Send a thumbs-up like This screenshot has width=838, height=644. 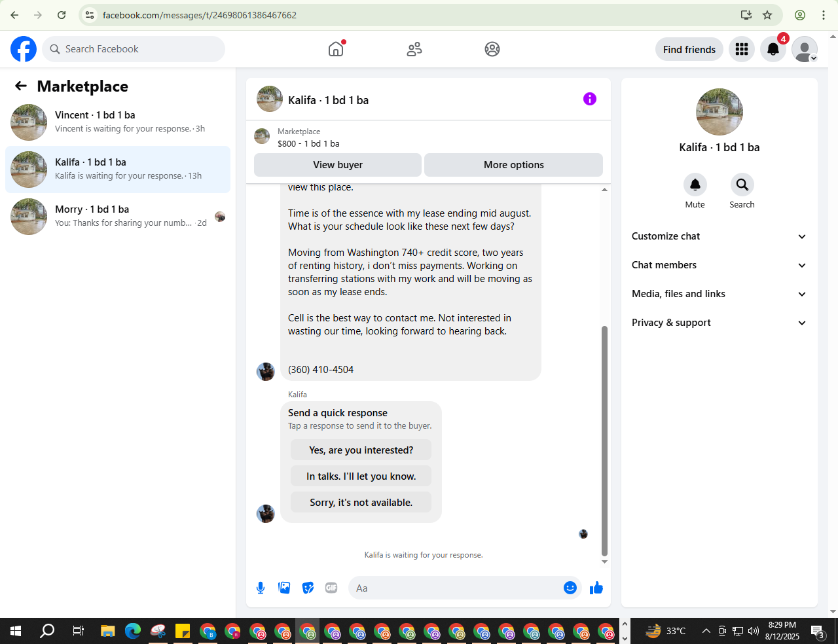596,588
